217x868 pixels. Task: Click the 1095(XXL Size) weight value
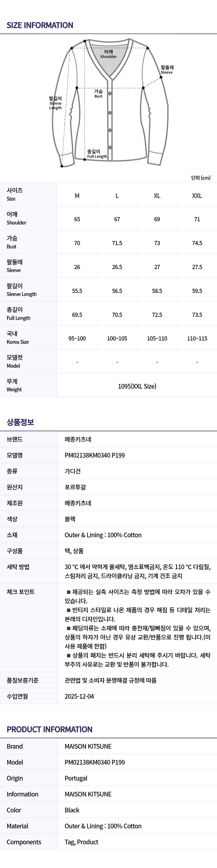(137, 386)
